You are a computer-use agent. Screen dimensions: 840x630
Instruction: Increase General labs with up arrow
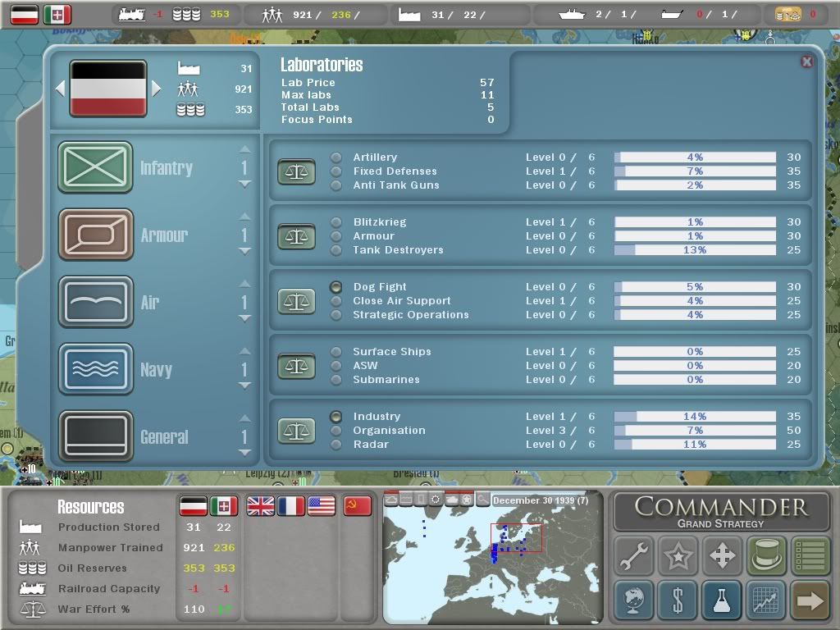click(244, 418)
